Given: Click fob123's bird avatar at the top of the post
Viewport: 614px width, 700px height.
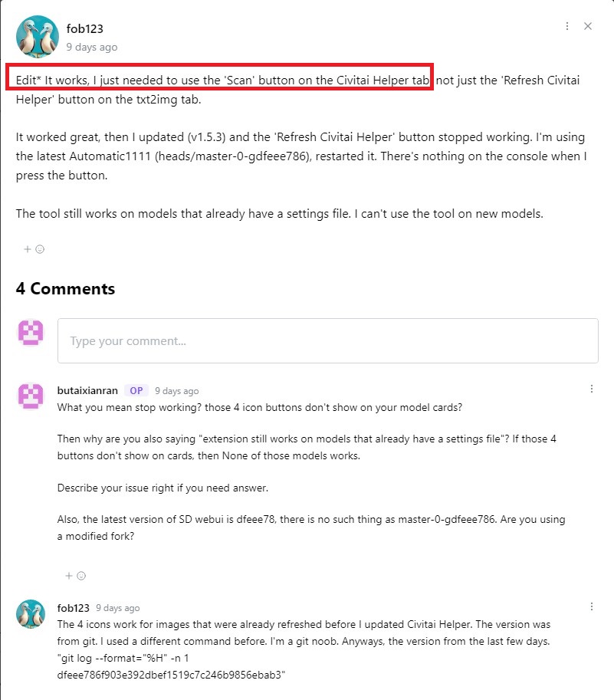Looking at the screenshot, I should [37, 36].
